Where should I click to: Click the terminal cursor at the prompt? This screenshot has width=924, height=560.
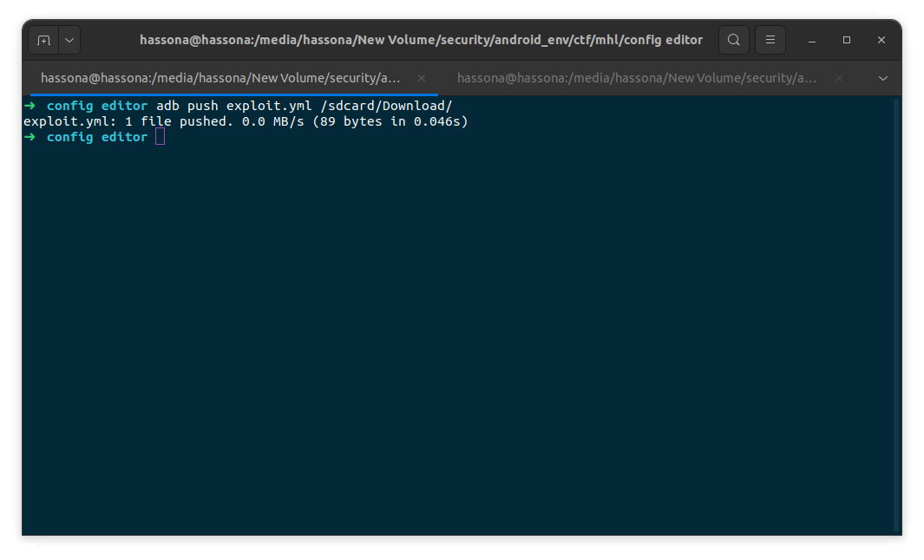[x=160, y=137]
